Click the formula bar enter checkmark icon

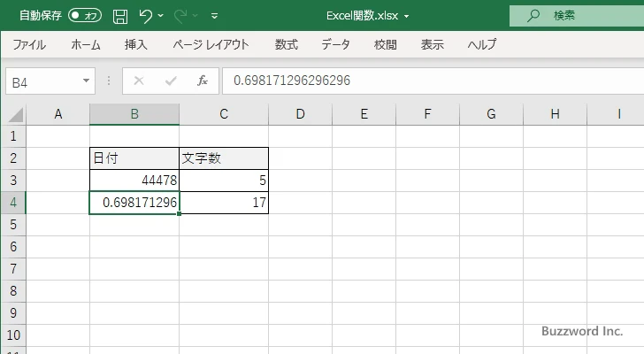coord(171,81)
